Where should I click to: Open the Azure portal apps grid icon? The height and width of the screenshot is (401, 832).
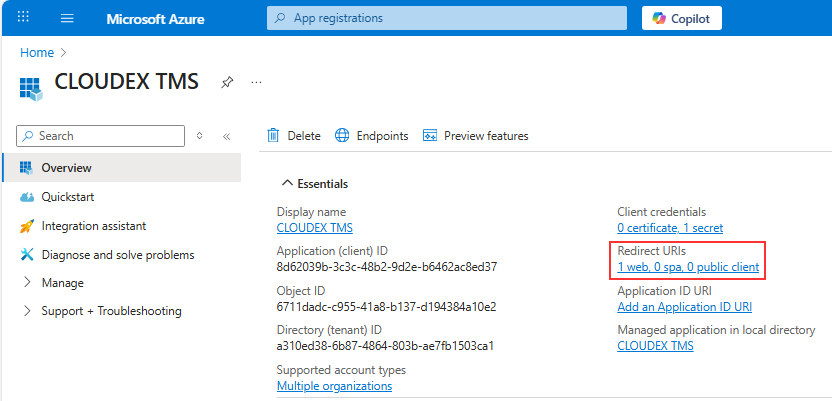24,18
